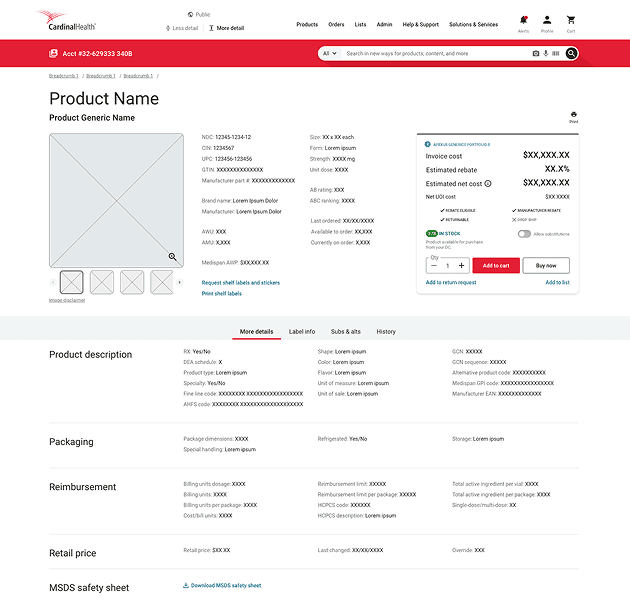Open the Solutions & Services menu
The width and height of the screenshot is (630, 604).
point(473,25)
